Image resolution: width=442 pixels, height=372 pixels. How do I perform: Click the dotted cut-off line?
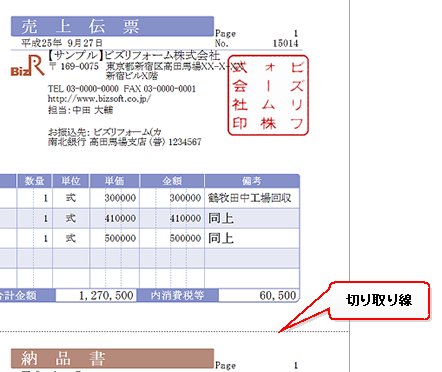point(174,332)
